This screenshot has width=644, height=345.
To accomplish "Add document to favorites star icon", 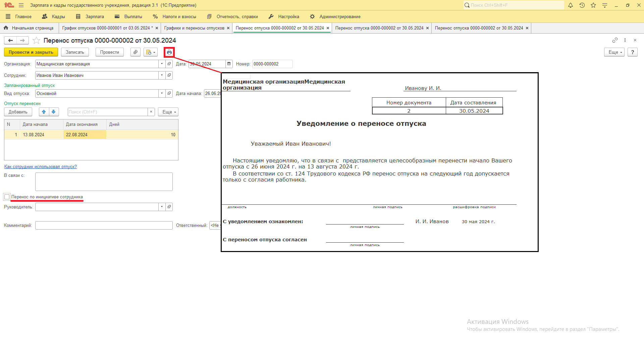I will (37, 41).
